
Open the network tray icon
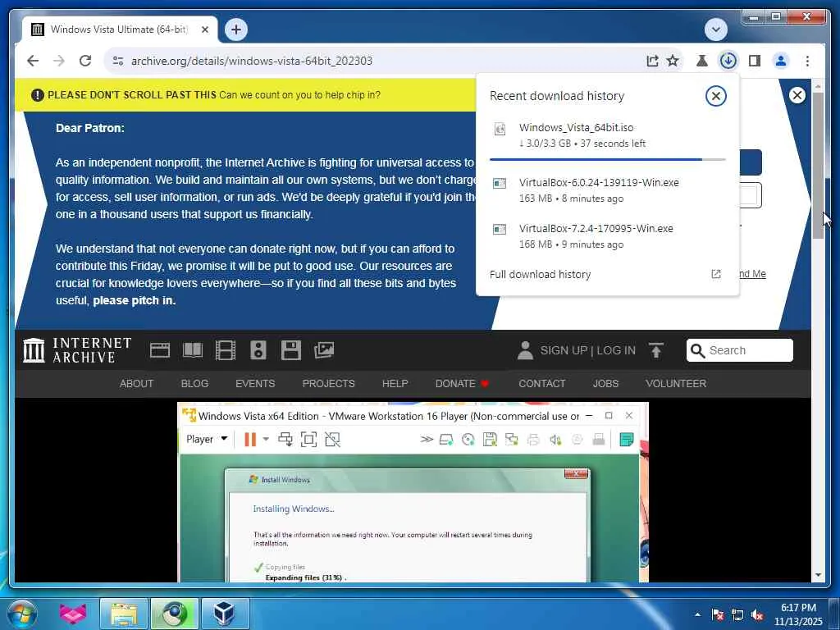pos(737,615)
